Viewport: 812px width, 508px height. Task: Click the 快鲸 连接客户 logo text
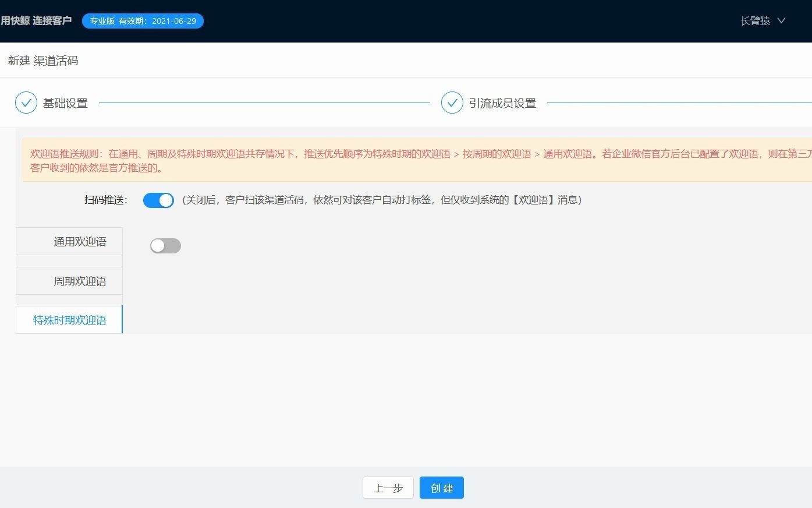36,20
